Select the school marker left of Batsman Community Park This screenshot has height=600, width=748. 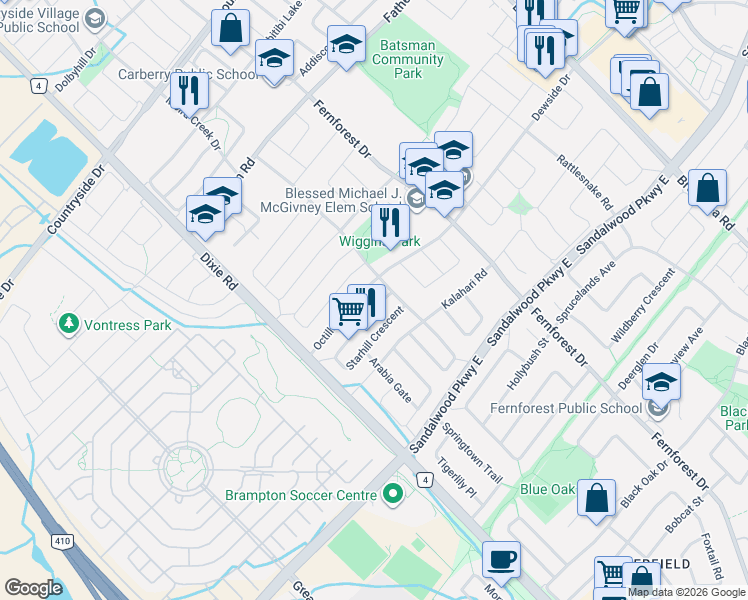click(x=346, y=45)
